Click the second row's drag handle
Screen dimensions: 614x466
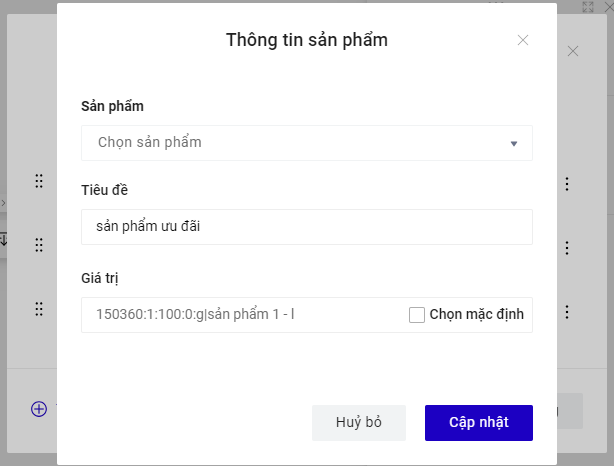coord(39,245)
